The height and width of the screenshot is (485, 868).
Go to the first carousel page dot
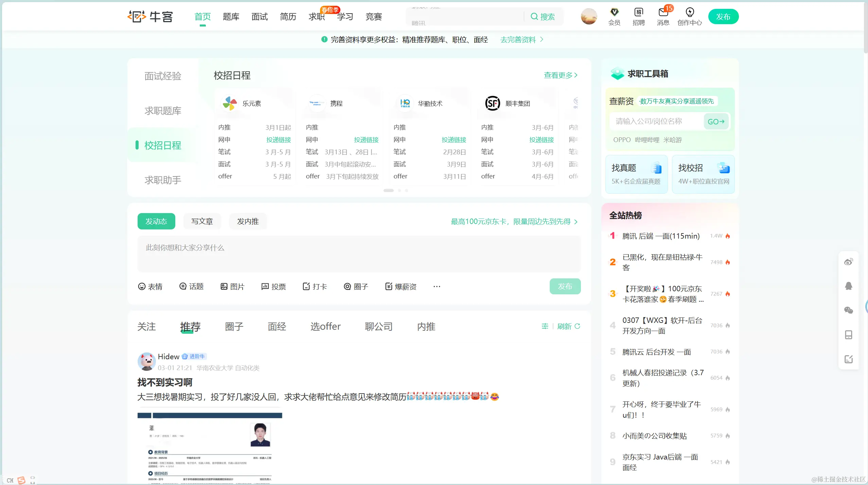tap(388, 190)
